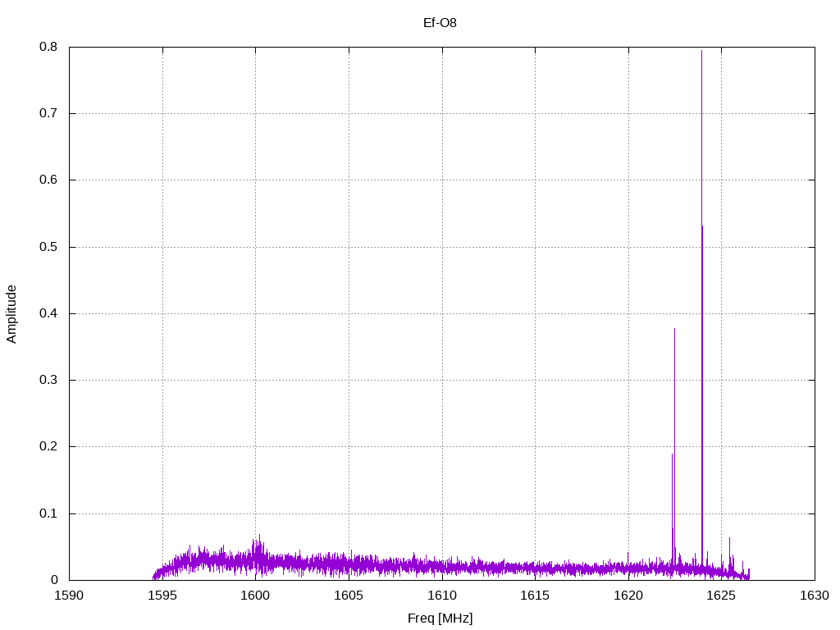Click the 0 y-axis tick label
This screenshot has width=840, height=630.
tap(54, 580)
